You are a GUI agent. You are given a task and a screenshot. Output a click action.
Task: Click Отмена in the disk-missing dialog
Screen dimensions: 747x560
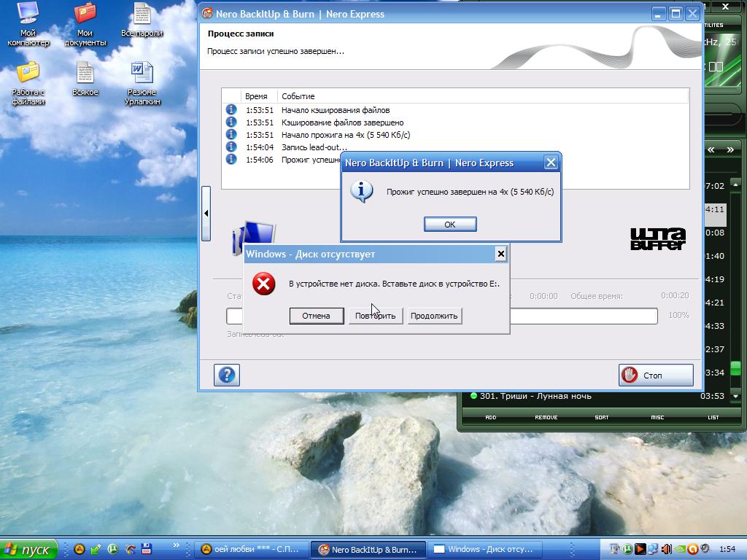coord(317,316)
